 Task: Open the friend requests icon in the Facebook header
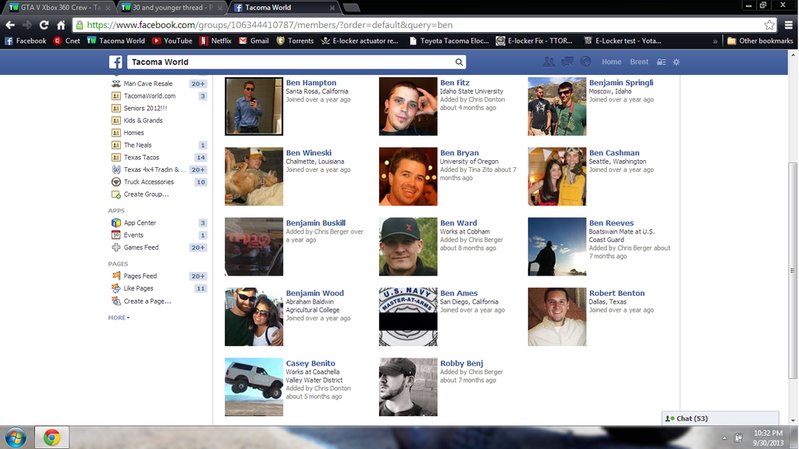click(549, 62)
